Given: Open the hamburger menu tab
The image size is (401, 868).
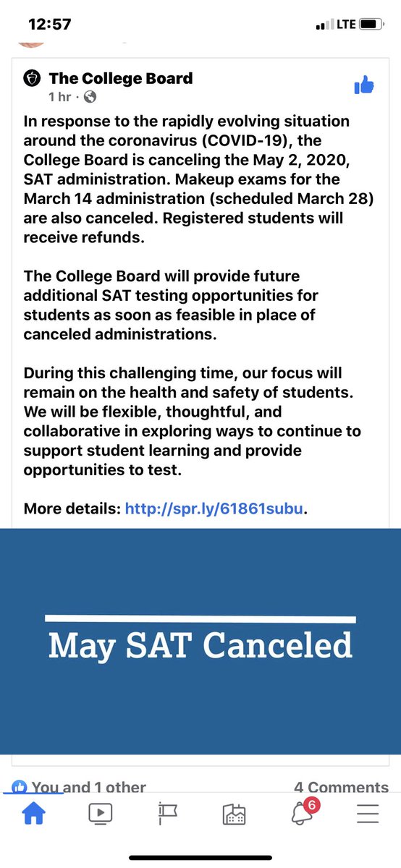Looking at the screenshot, I should point(368,814).
